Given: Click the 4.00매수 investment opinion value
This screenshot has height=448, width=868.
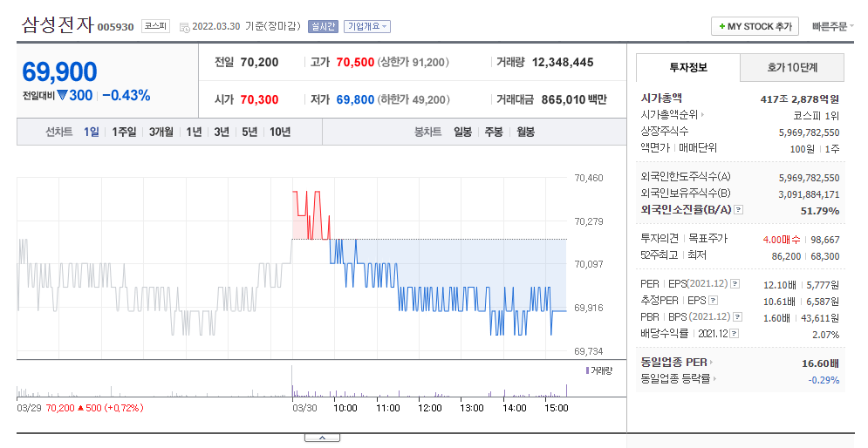Looking at the screenshot, I should [782, 240].
